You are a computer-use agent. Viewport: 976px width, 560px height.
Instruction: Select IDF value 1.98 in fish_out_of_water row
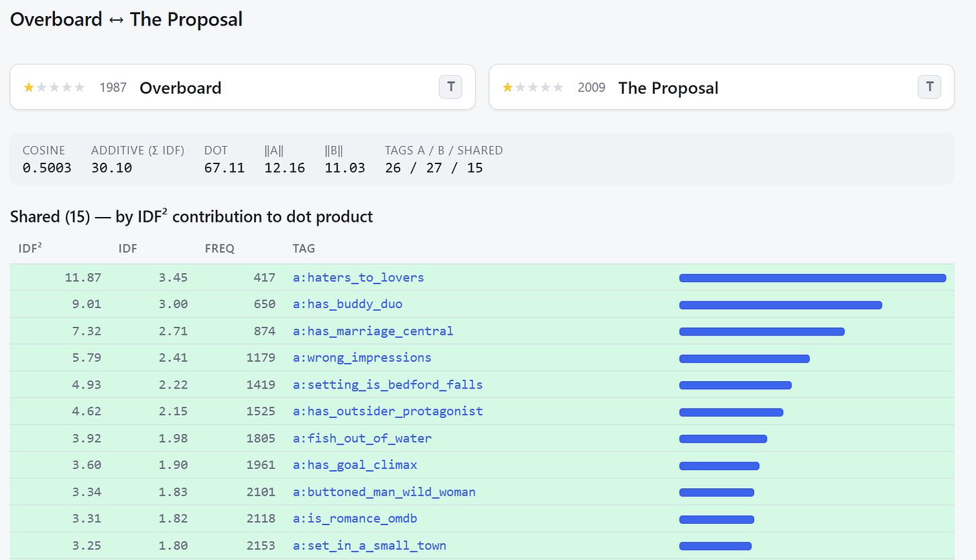tap(174, 438)
